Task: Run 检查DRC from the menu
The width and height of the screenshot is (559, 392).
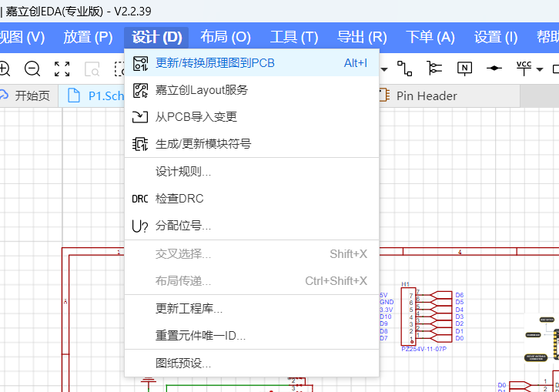Action: (252, 199)
